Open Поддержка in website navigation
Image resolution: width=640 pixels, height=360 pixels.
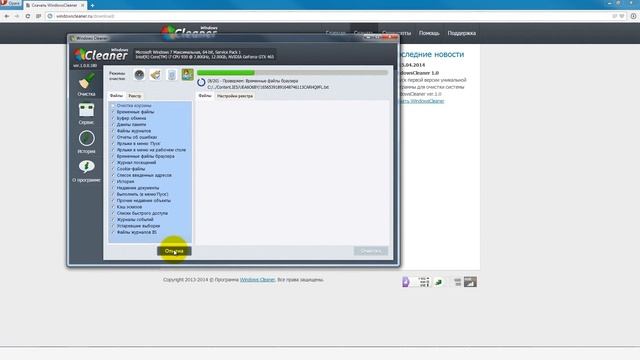pyautogui.click(x=462, y=33)
